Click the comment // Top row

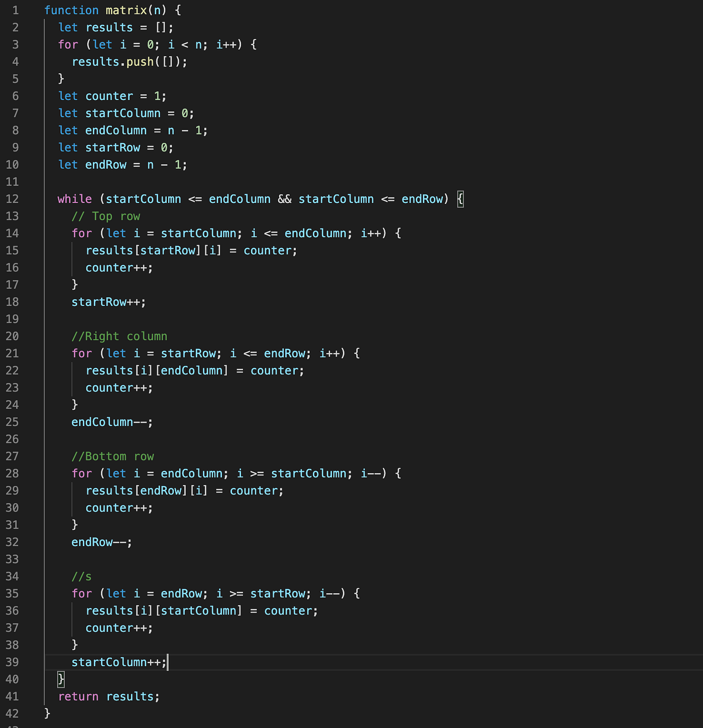[x=105, y=216]
